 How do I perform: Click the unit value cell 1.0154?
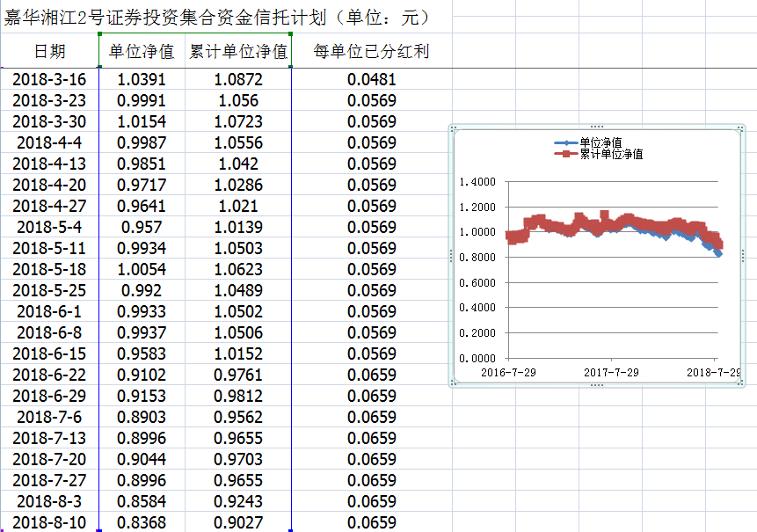click(x=142, y=121)
